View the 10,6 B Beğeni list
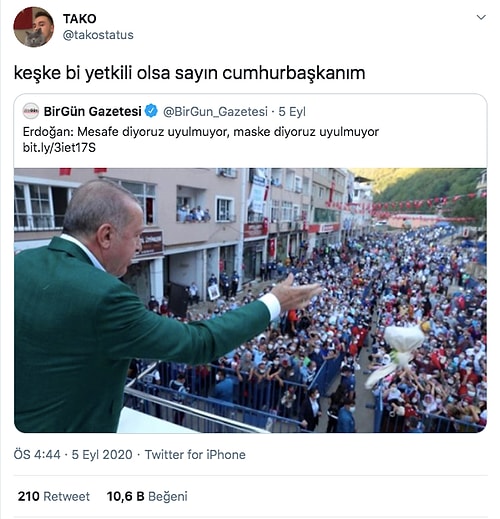 click(x=147, y=496)
